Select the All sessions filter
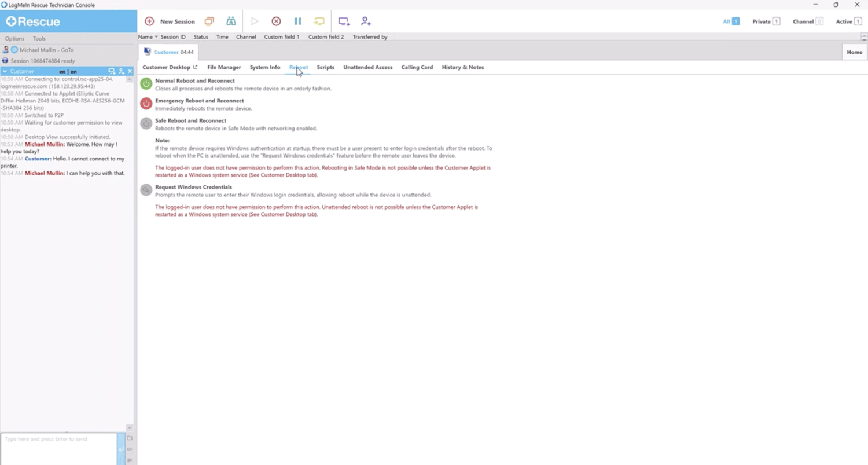 pos(731,21)
